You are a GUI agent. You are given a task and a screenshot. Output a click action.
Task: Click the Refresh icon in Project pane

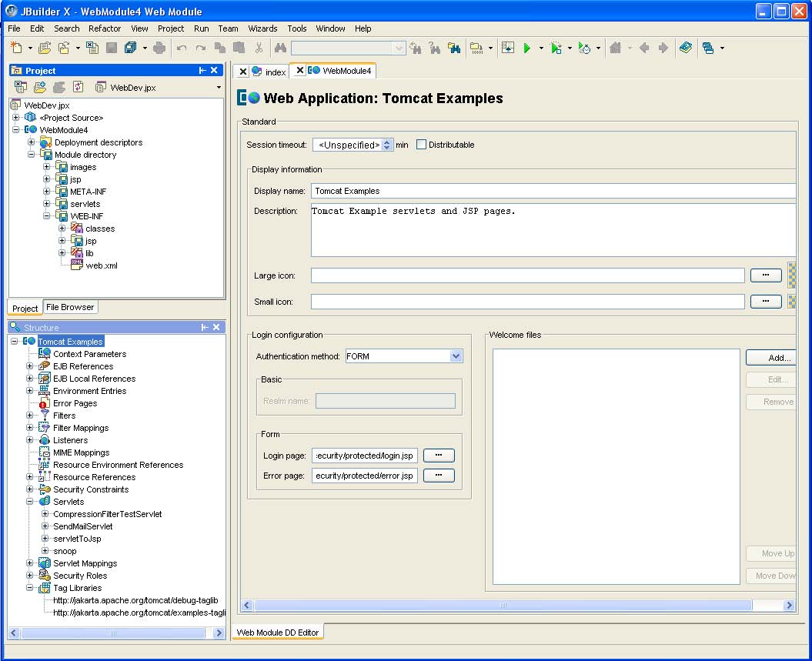(78, 87)
